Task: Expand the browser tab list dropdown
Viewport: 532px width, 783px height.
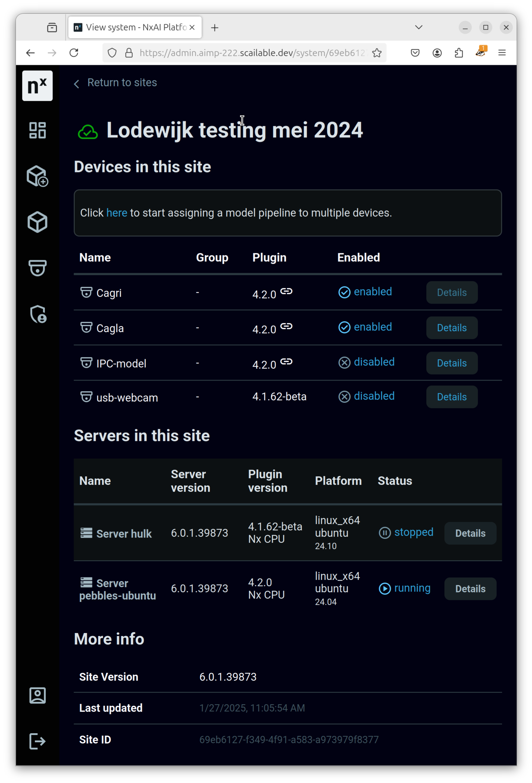Action: [x=419, y=27]
